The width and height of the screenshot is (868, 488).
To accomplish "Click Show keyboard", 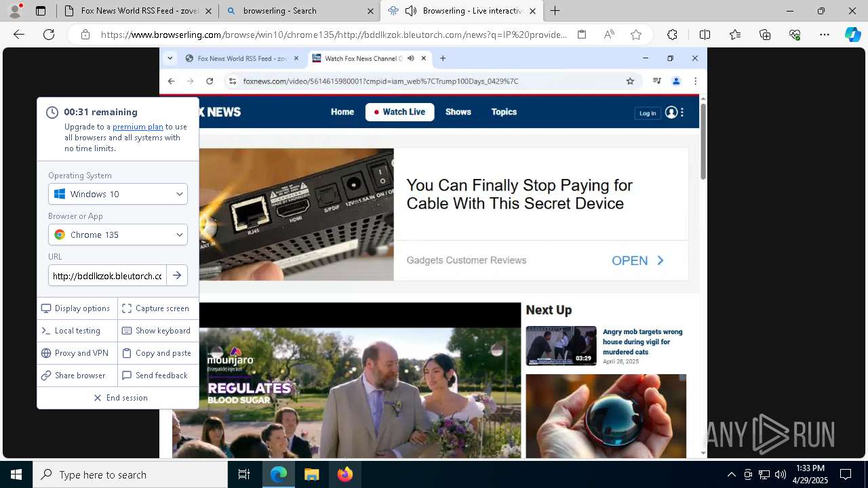I will (x=157, y=331).
